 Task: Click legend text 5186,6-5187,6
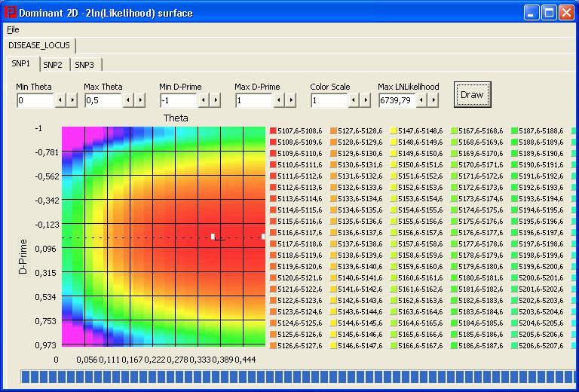481,345
